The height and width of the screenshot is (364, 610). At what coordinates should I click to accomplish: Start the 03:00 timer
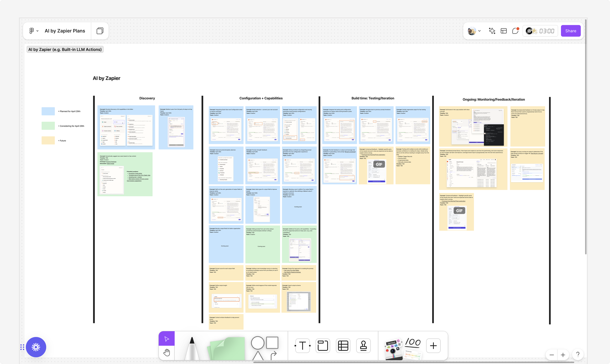pyautogui.click(x=546, y=31)
